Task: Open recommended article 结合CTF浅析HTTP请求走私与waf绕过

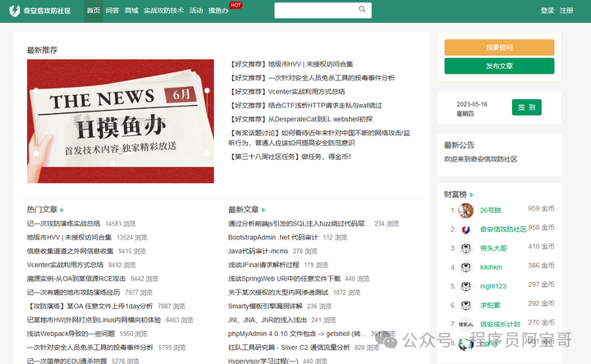Action: [305, 106]
